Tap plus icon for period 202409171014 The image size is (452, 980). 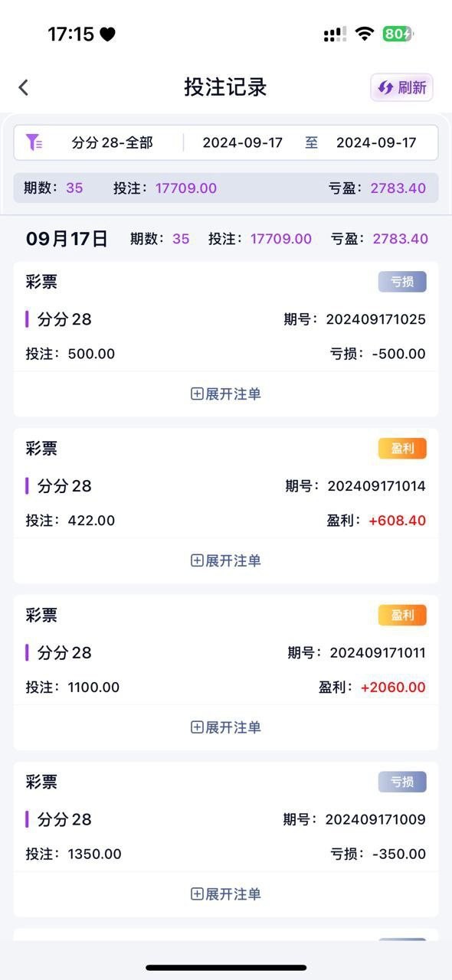coord(197,560)
